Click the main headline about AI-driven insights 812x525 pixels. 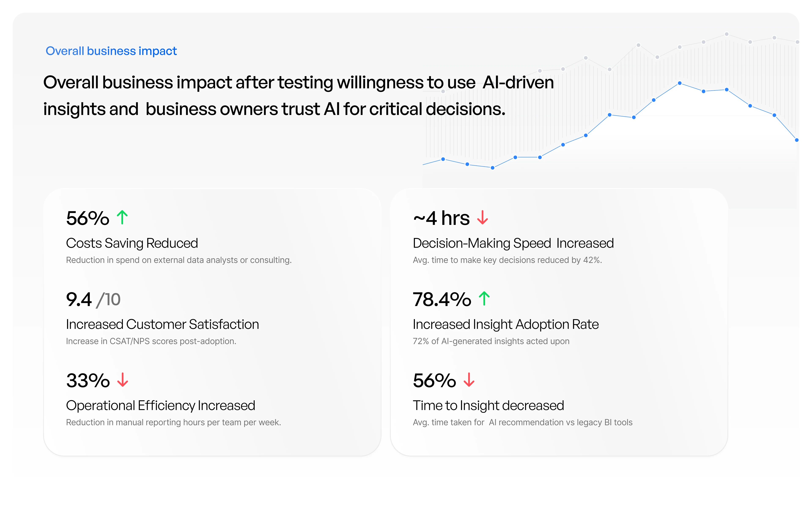click(x=298, y=96)
